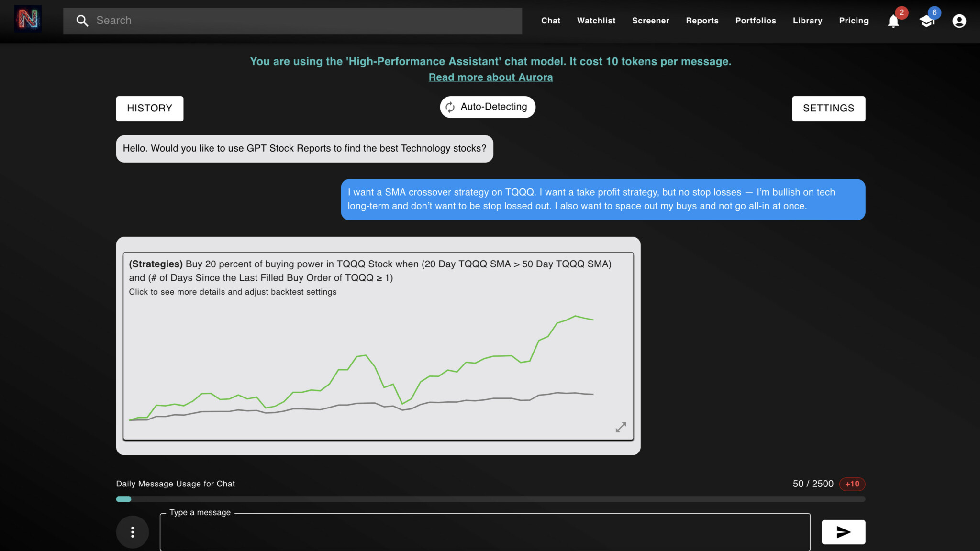Open the graduation cap tutorials icon
Screen dimensions: 980x551
pyautogui.click(x=926, y=21)
